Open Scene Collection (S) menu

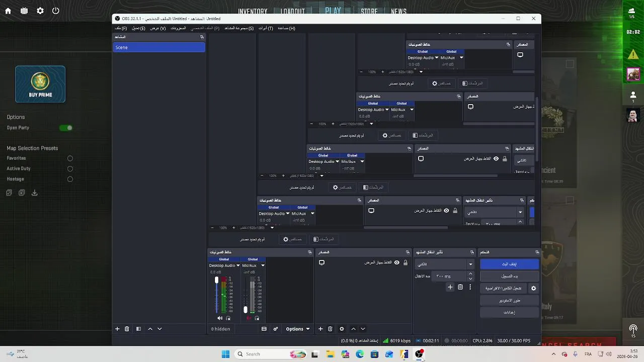point(238,28)
